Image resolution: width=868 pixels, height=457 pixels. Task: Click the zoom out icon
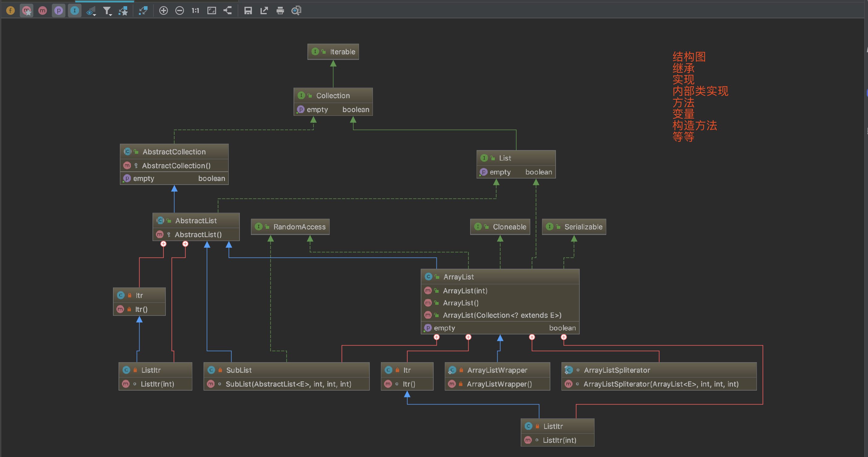click(180, 10)
